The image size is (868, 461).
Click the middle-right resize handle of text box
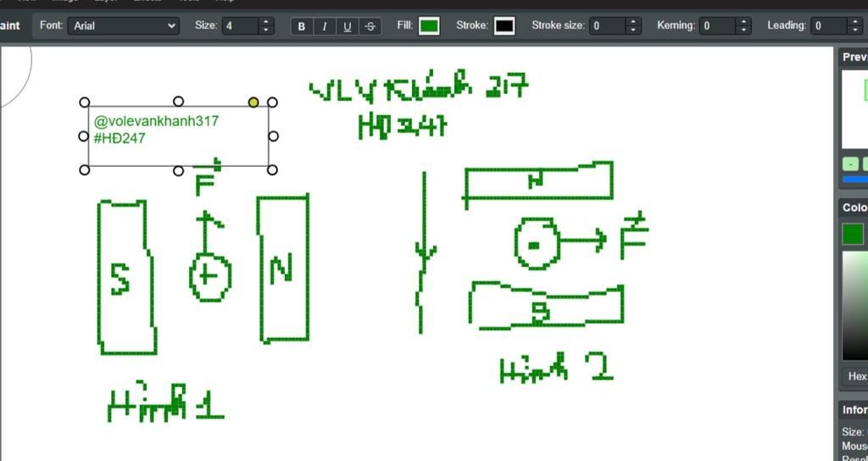[273, 136]
